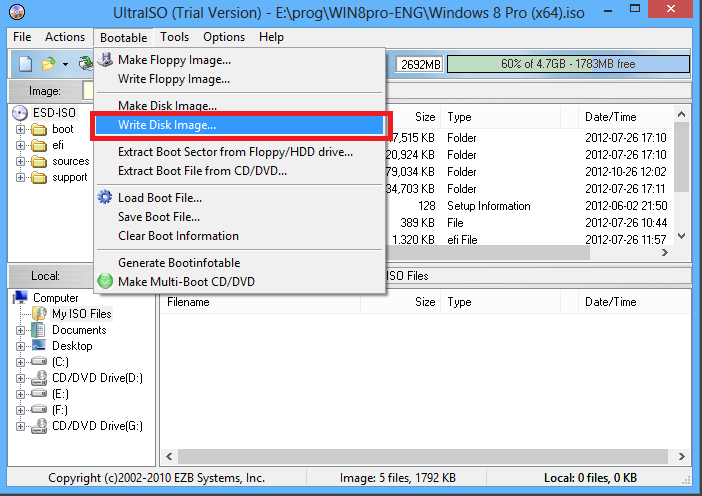Click the 60% of 4.7GB capacity bar
702x496 pixels.
[x=568, y=64]
